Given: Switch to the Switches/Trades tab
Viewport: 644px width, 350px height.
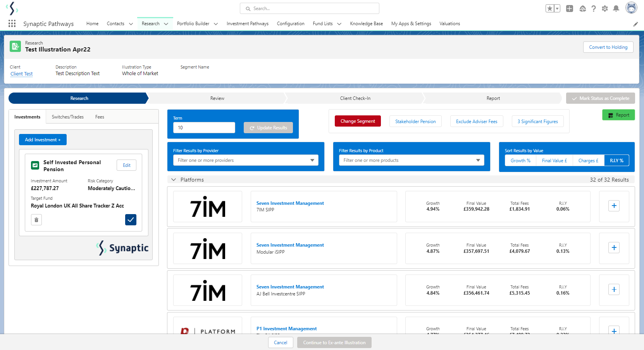Looking at the screenshot, I should pyautogui.click(x=68, y=117).
